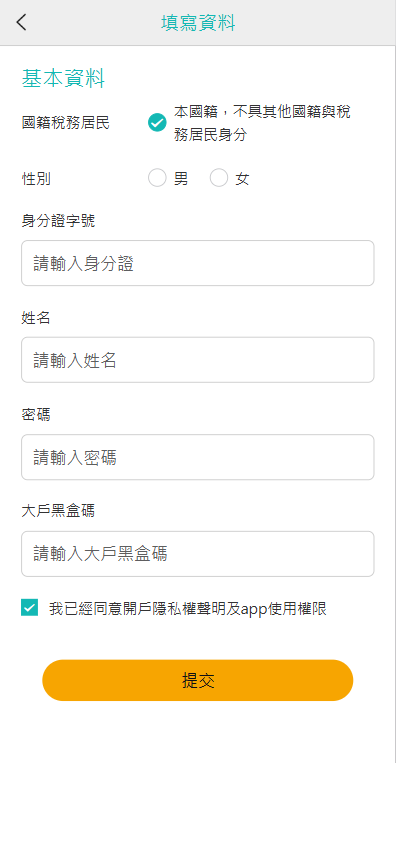Uncheck the 我已經同意 privacy agreement checkbox
The height and width of the screenshot is (857, 396).
point(29,608)
